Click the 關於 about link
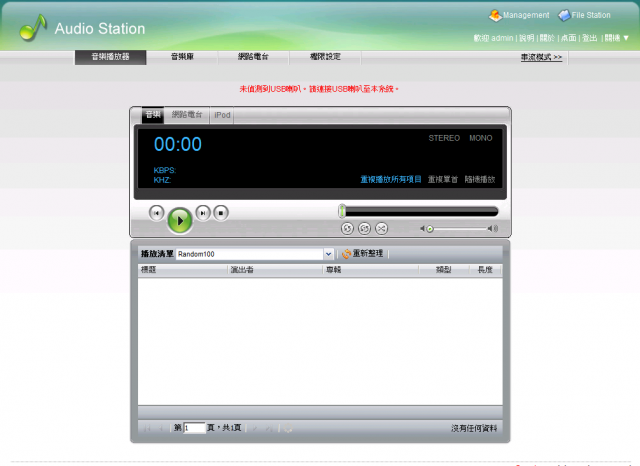Image resolution: width=640 pixels, height=466 pixels. pos(547,38)
